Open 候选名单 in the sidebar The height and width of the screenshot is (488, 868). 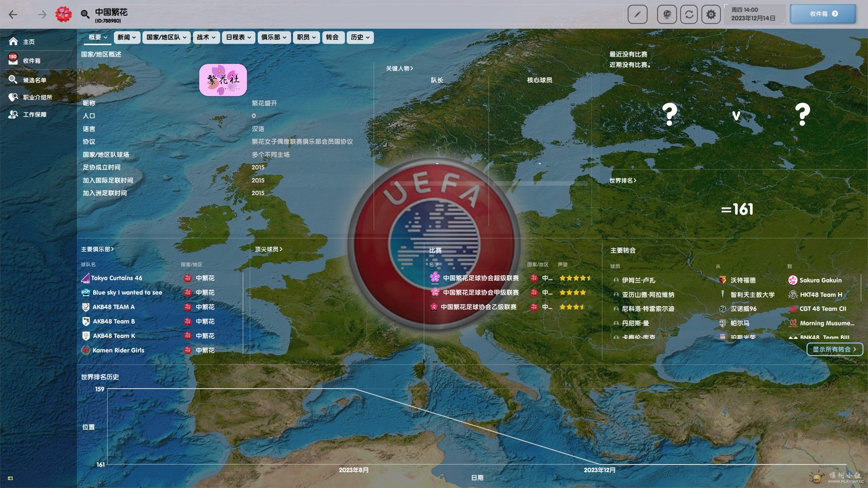[x=34, y=80]
